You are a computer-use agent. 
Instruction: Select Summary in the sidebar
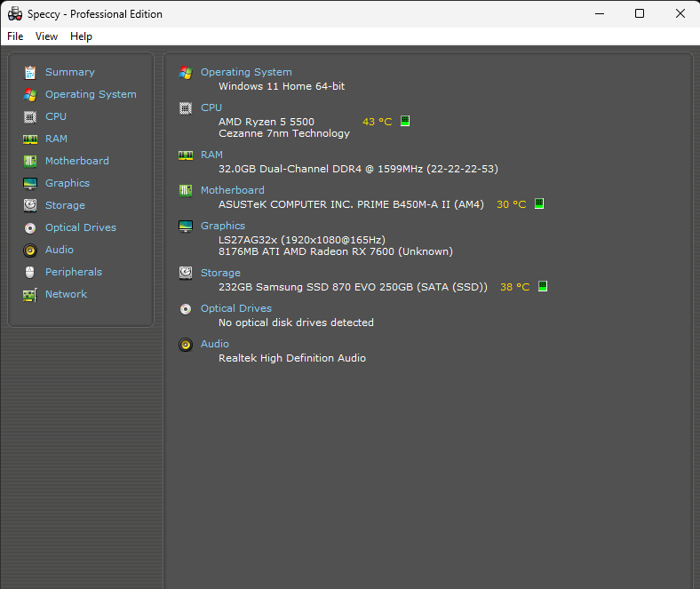[69, 72]
